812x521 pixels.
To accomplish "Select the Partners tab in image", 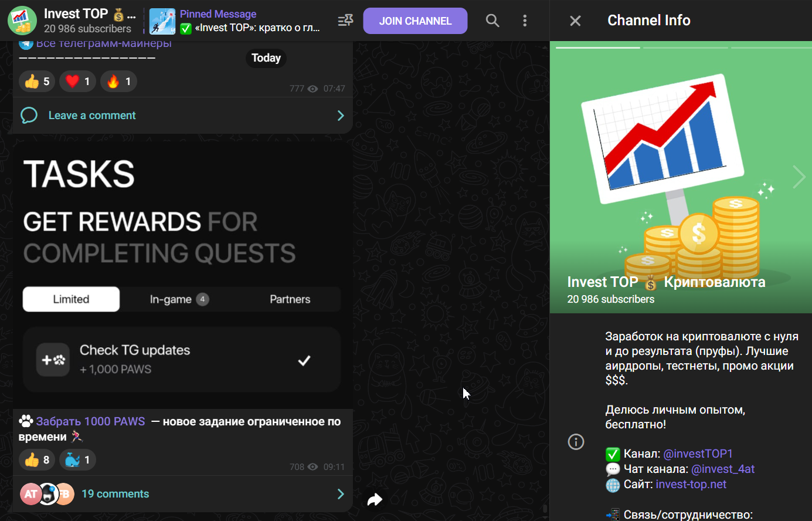I will point(290,299).
